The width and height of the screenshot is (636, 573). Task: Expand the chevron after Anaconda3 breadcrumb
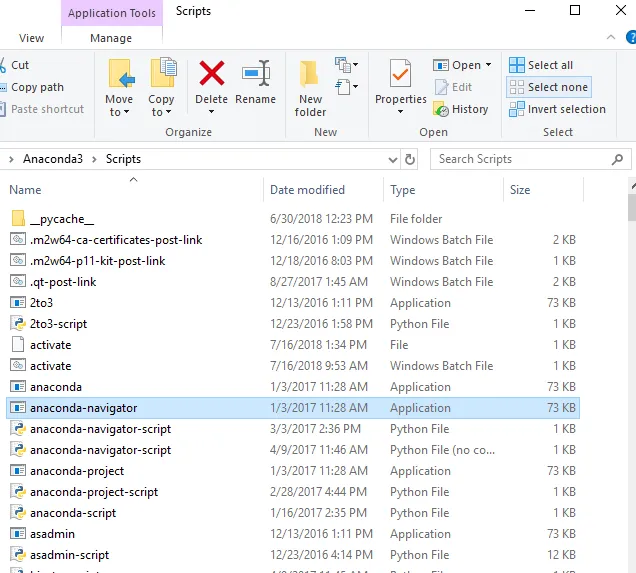coord(94,159)
